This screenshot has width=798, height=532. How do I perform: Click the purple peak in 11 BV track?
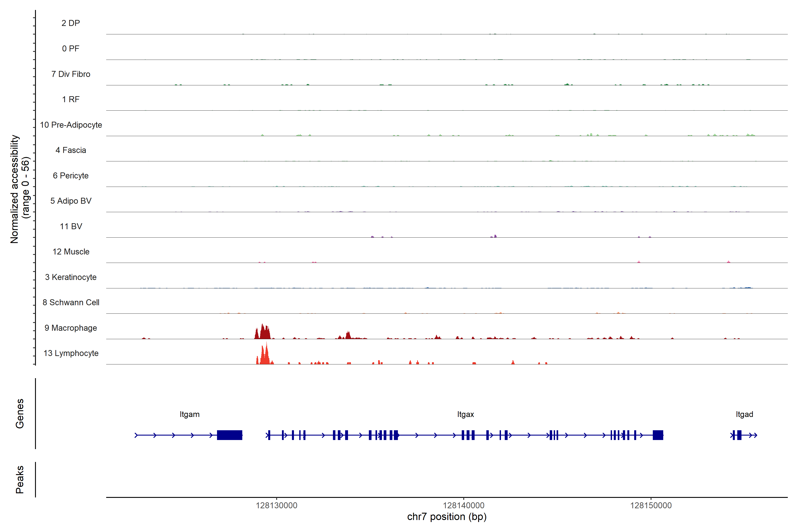point(495,236)
